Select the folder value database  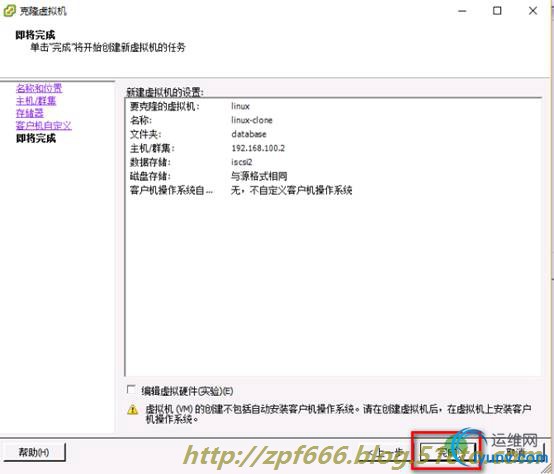(x=249, y=134)
